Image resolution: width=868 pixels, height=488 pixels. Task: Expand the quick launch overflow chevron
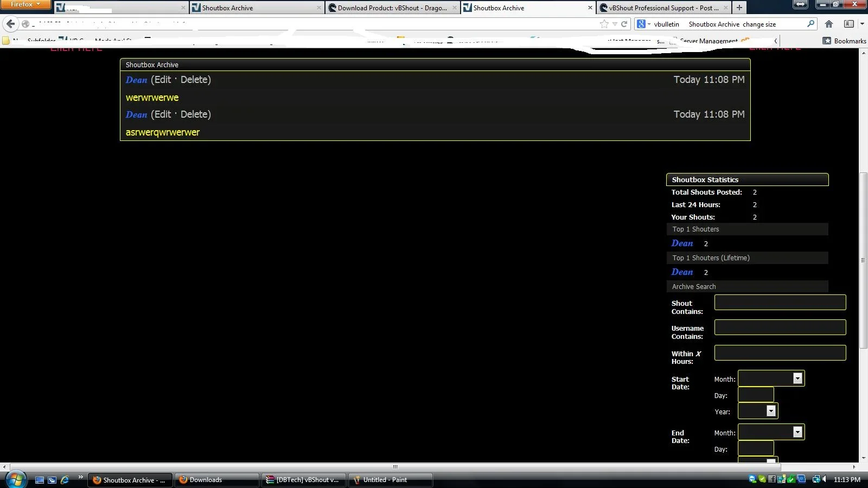(80, 477)
